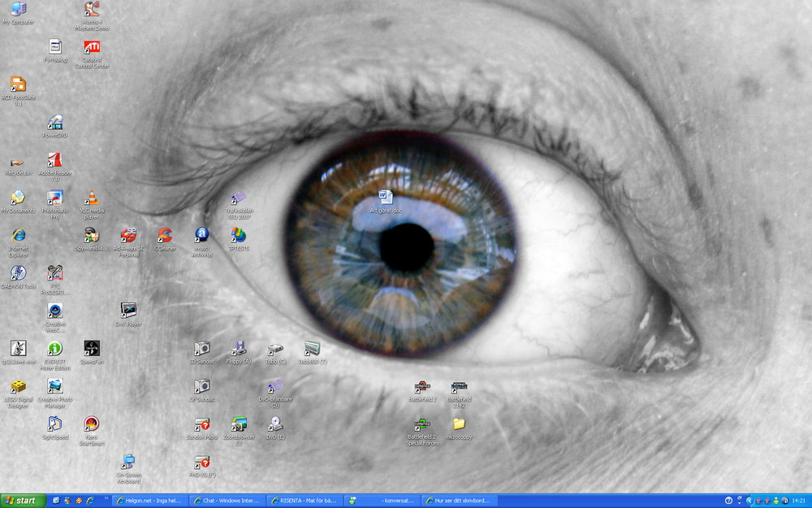
Task: Select the DAEMON Tools desktop icon
Action: point(18,273)
